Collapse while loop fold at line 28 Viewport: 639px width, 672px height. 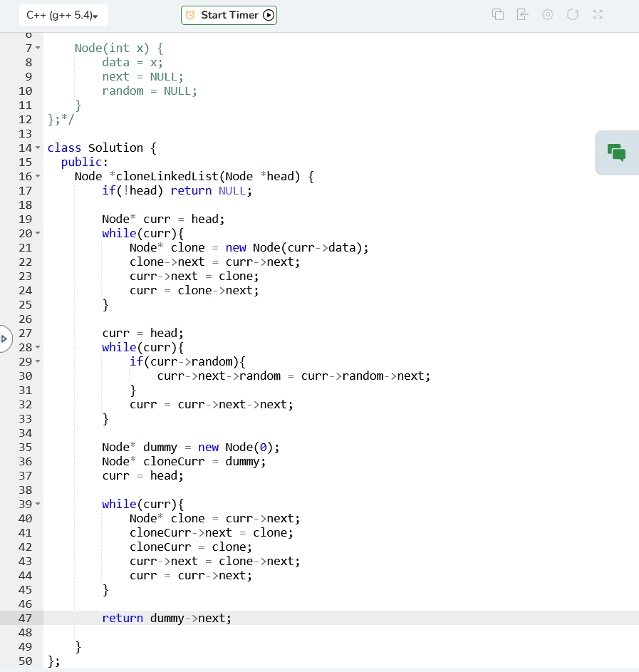point(38,347)
